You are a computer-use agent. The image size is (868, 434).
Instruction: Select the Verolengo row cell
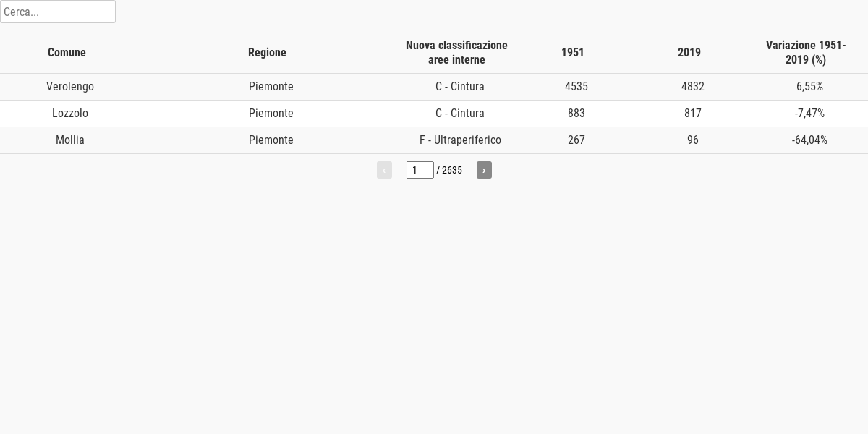pyautogui.click(x=70, y=87)
